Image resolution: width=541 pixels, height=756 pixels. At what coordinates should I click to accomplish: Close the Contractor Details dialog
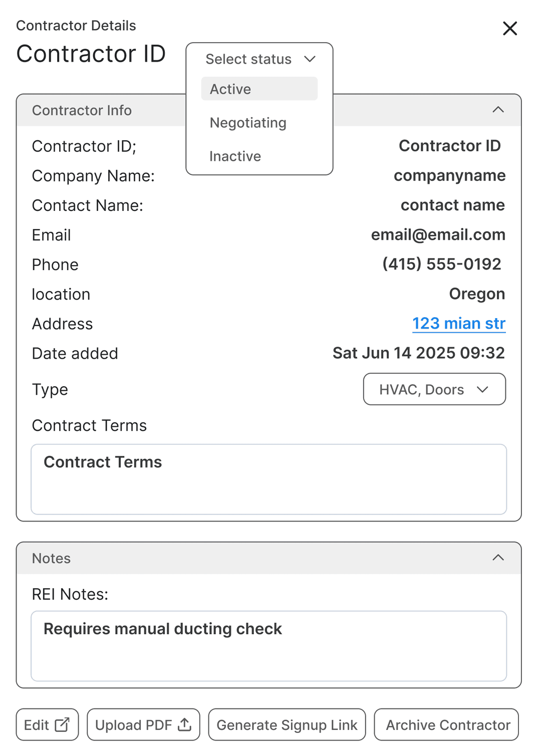509,29
